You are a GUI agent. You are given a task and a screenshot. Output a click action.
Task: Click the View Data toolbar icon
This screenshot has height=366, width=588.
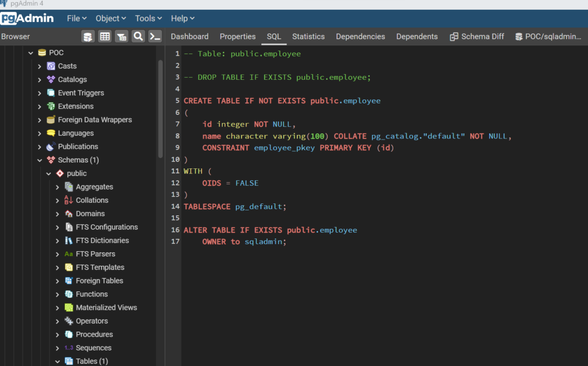point(105,36)
